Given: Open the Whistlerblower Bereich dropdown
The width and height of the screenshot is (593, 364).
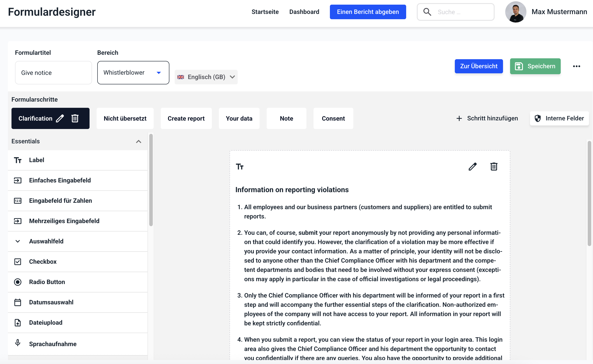Looking at the screenshot, I should 133,73.
